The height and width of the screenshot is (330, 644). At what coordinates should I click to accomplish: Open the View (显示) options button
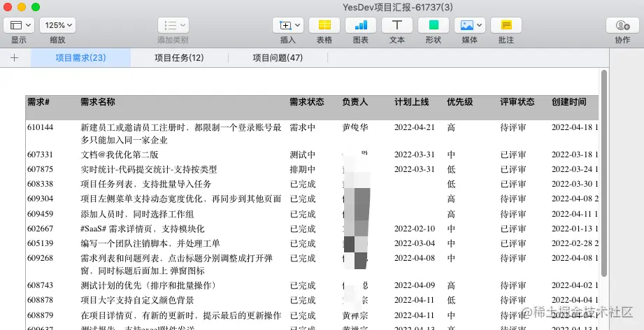[x=18, y=25]
